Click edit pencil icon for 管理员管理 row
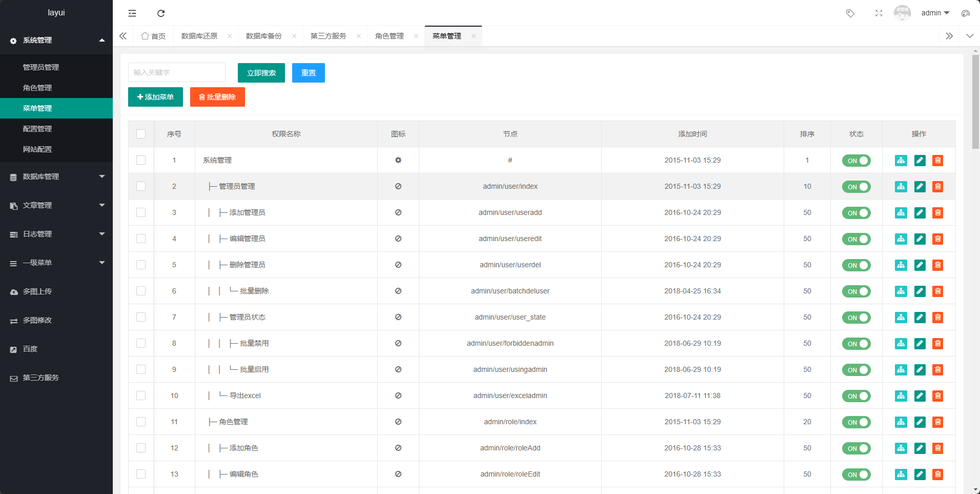980x494 pixels. pyautogui.click(x=920, y=187)
